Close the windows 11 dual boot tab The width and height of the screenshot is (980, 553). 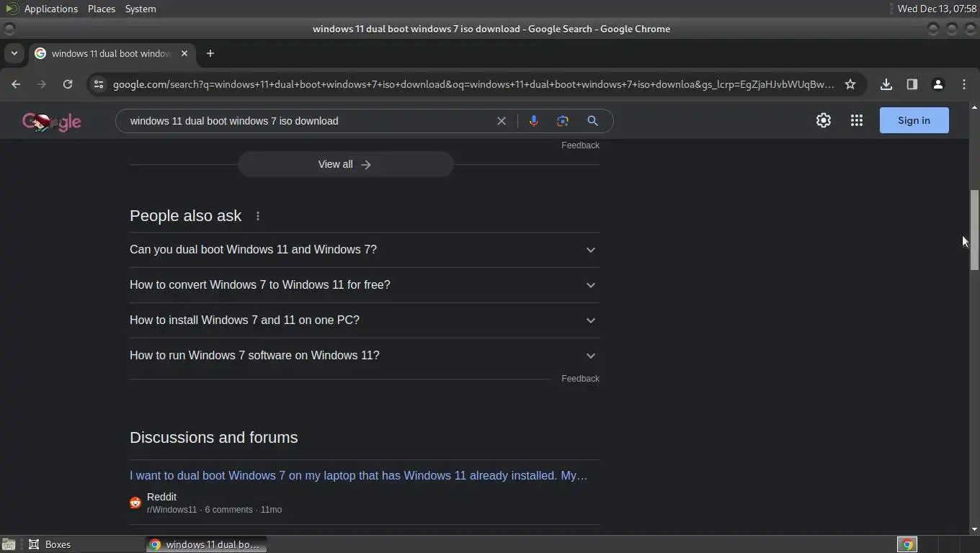(x=184, y=53)
